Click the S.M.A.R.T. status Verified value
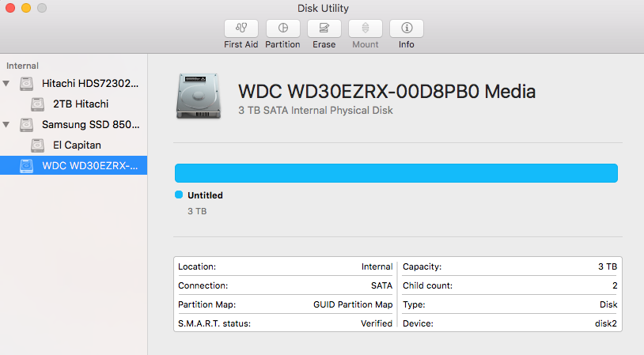The image size is (644, 355). 377,323
